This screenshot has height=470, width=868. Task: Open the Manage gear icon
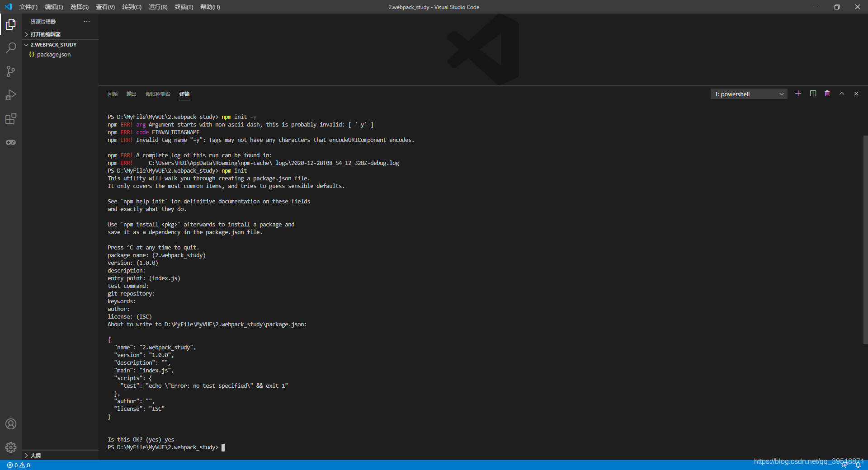click(x=11, y=447)
